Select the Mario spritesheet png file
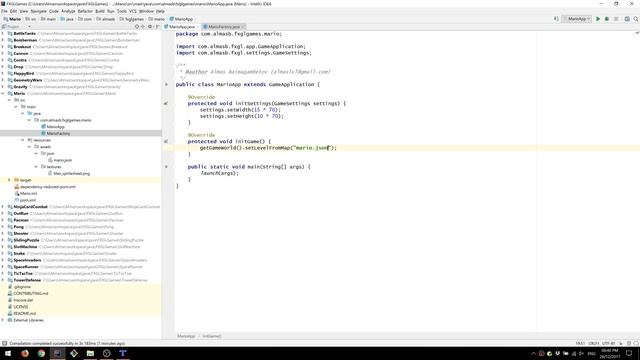This screenshot has width=640, height=360. 71,173
